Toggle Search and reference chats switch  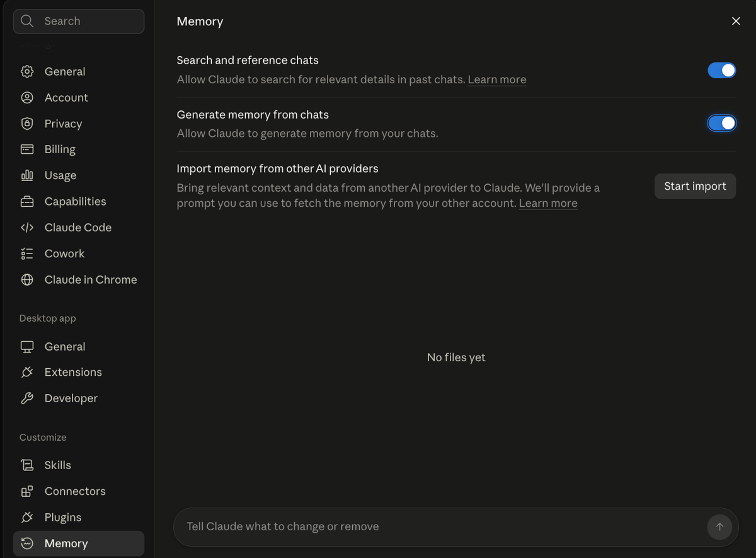[x=721, y=70]
